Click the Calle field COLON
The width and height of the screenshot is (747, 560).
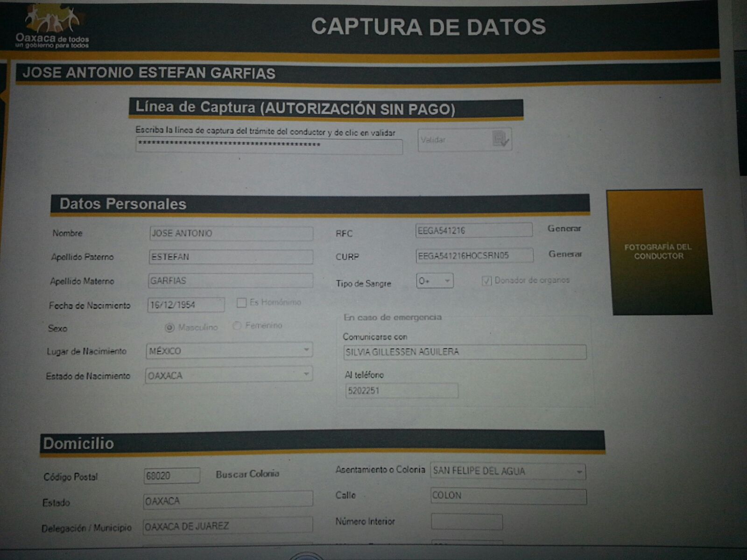(508, 497)
